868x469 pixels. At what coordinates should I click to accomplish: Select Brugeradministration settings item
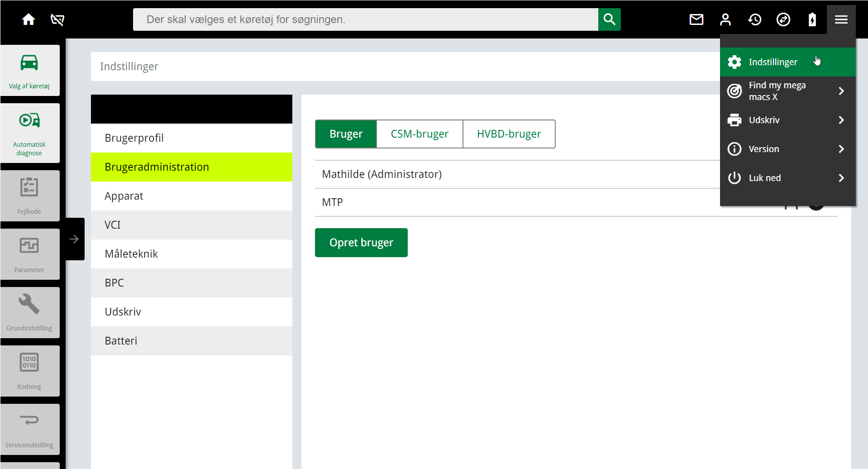[x=191, y=167]
